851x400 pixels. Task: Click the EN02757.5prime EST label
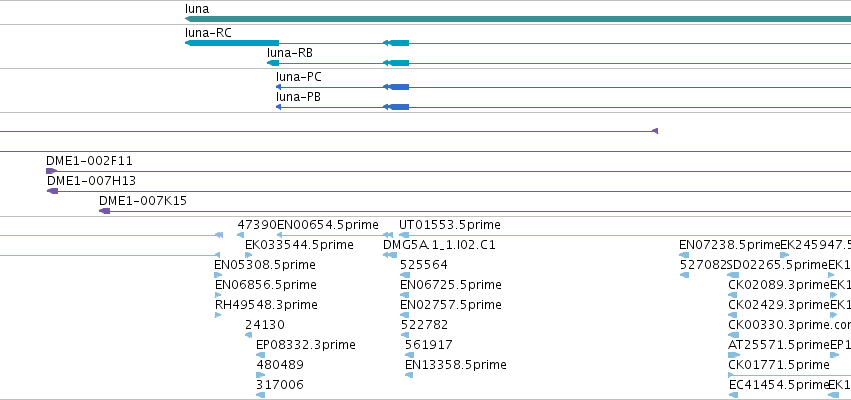tap(450, 304)
